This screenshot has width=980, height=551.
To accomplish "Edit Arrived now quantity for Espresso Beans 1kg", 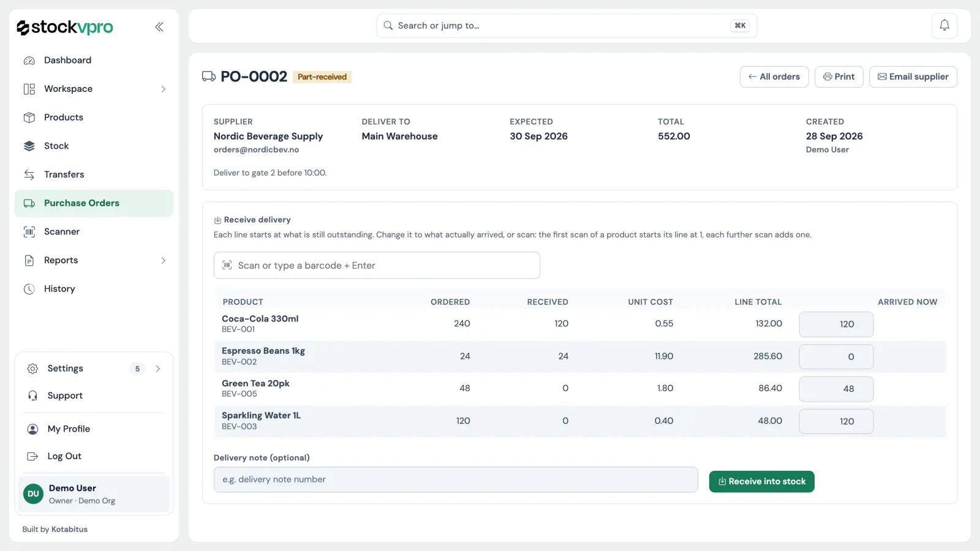I will click(836, 357).
